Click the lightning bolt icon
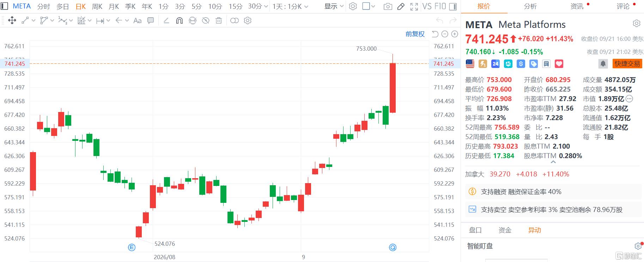The width and height of the screenshot is (644, 262). pyautogui.click(x=483, y=64)
